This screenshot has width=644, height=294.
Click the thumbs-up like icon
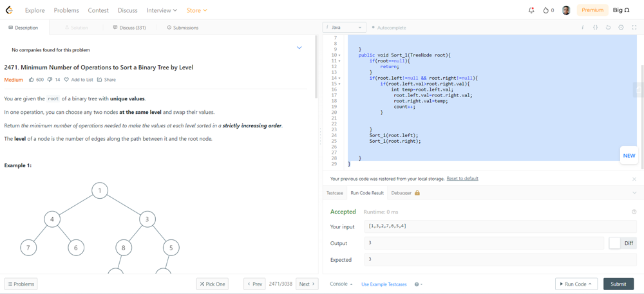click(32, 80)
